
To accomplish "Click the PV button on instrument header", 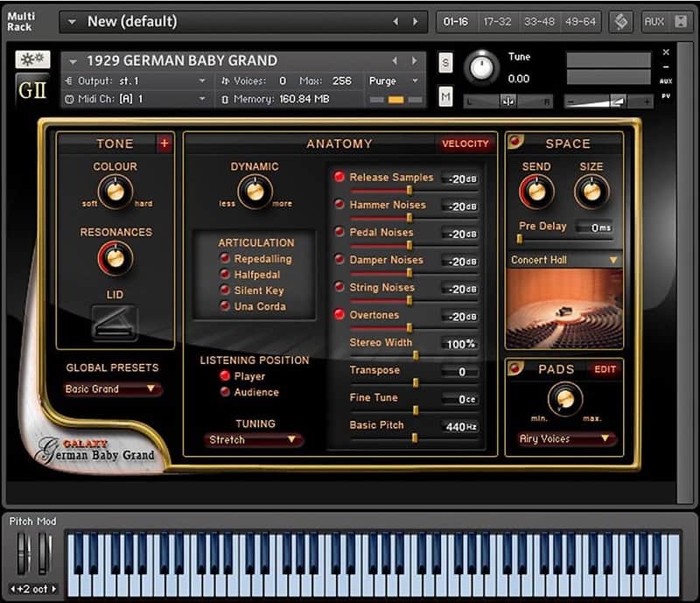I will [x=666, y=96].
